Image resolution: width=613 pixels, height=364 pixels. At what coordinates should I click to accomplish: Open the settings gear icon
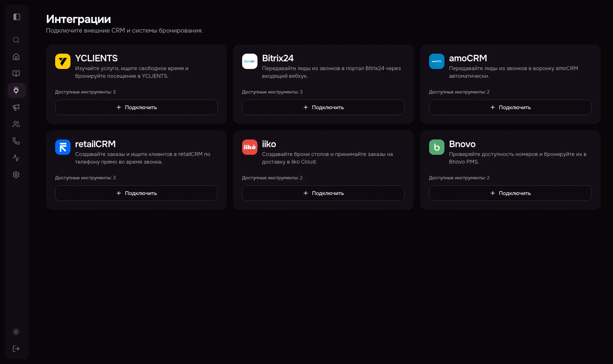point(16,174)
